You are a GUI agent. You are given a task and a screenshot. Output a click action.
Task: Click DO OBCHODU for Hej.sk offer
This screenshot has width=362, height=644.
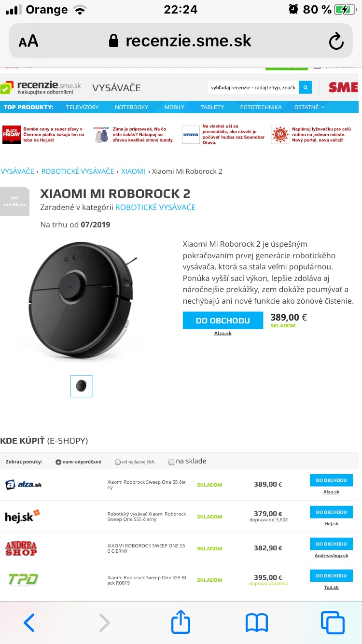pos(331,512)
